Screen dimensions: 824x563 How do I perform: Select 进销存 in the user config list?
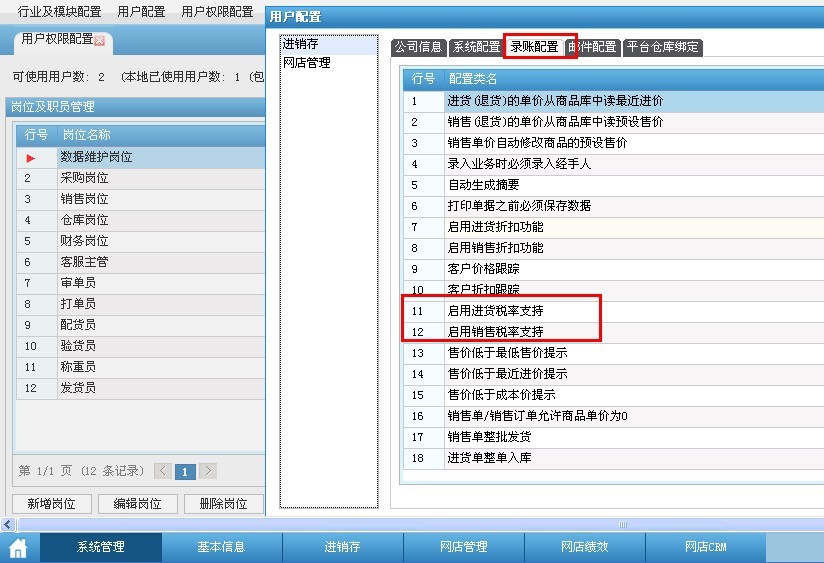pos(329,44)
